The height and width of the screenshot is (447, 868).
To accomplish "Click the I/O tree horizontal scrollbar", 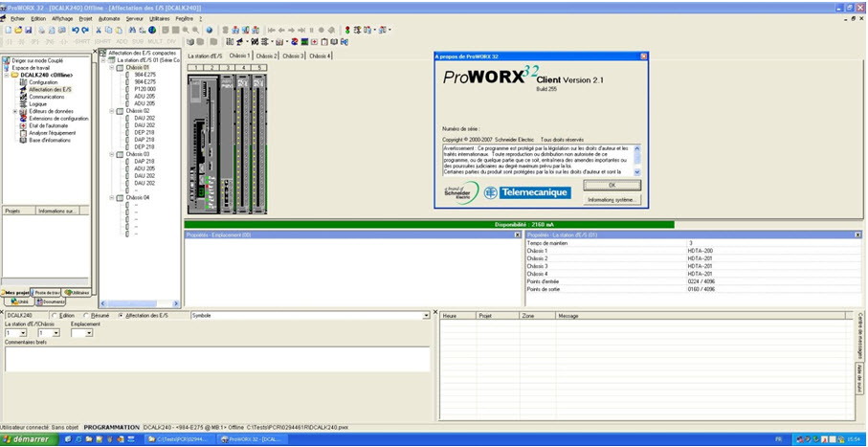I will coord(139,303).
